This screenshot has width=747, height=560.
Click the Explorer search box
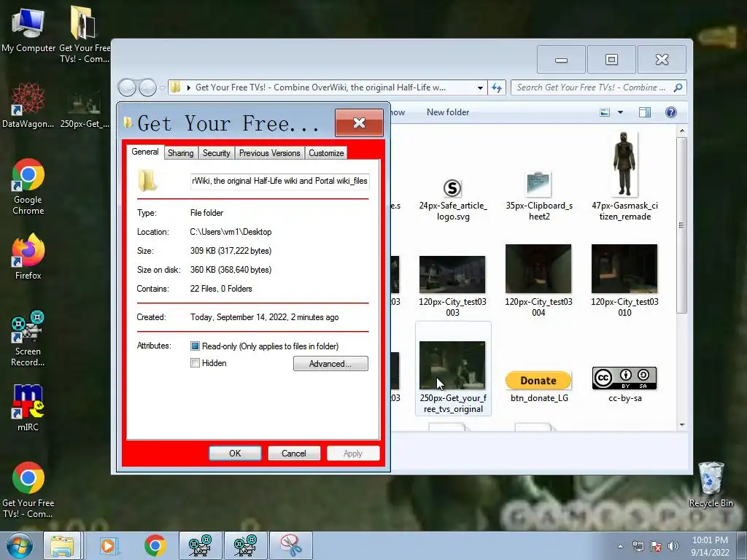599,87
